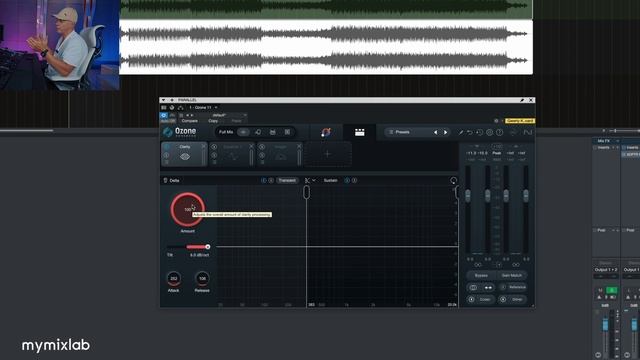Solo the Transient band
The height and width of the screenshot is (360, 640).
(271, 180)
